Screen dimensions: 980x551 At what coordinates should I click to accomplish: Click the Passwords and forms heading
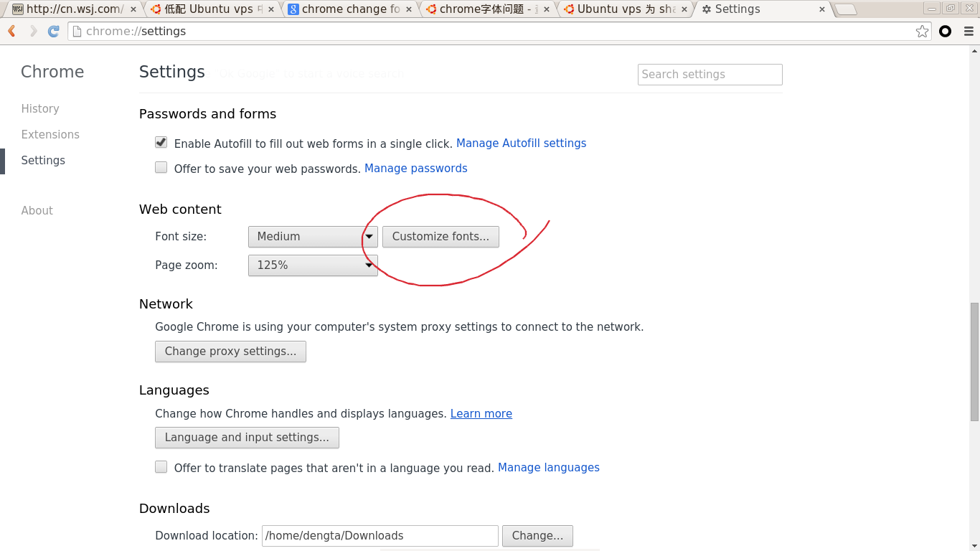[x=207, y=113]
